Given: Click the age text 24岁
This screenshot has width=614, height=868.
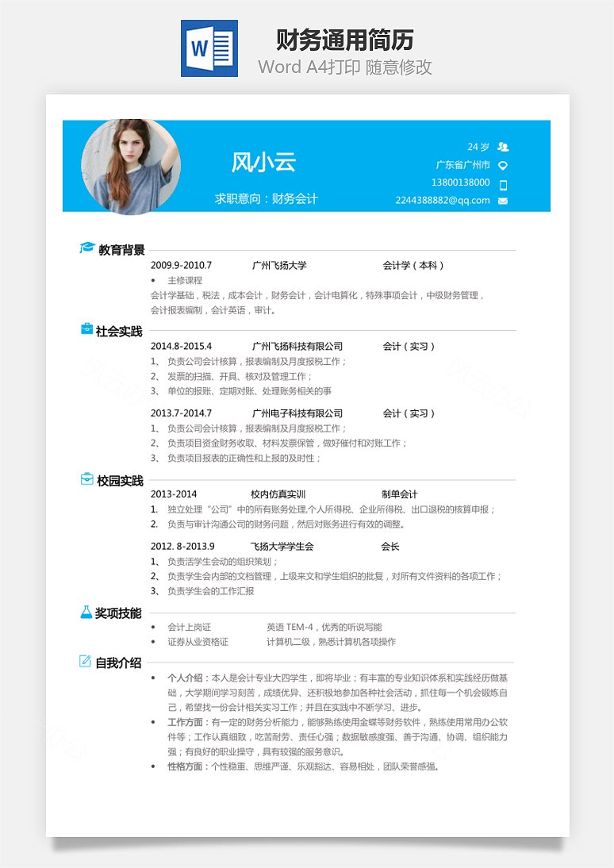Looking at the screenshot, I should pos(478,147).
